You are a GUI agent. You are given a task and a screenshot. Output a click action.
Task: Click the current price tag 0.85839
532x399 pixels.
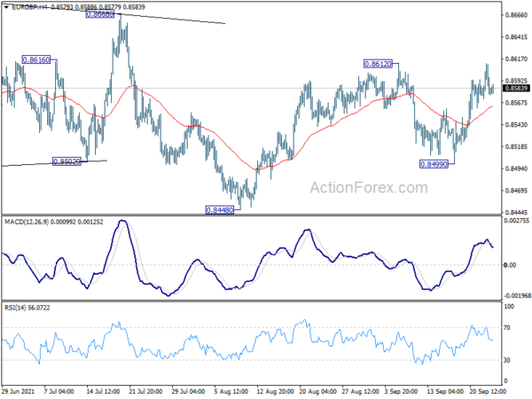[516, 88]
